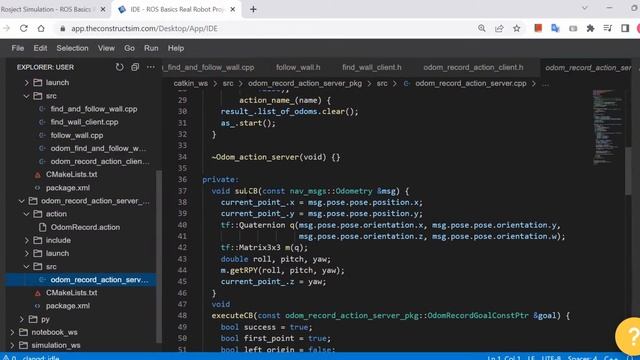
Task: Open the File menu
Action: pos(18,48)
